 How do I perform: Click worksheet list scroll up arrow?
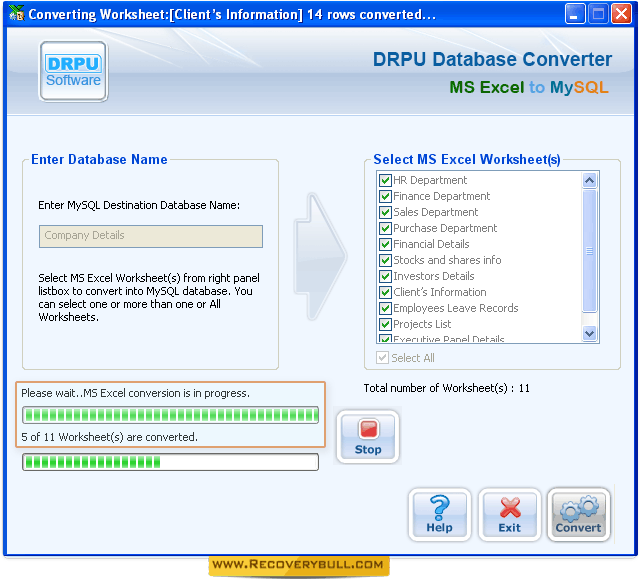pos(589,180)
